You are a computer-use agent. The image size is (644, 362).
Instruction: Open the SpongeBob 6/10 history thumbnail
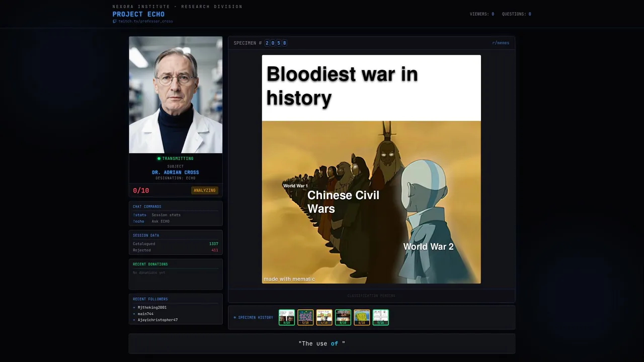362,317
